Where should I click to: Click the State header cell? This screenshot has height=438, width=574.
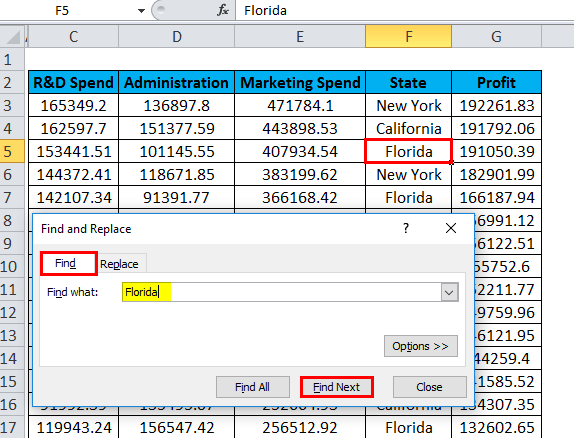coord(409,82)
